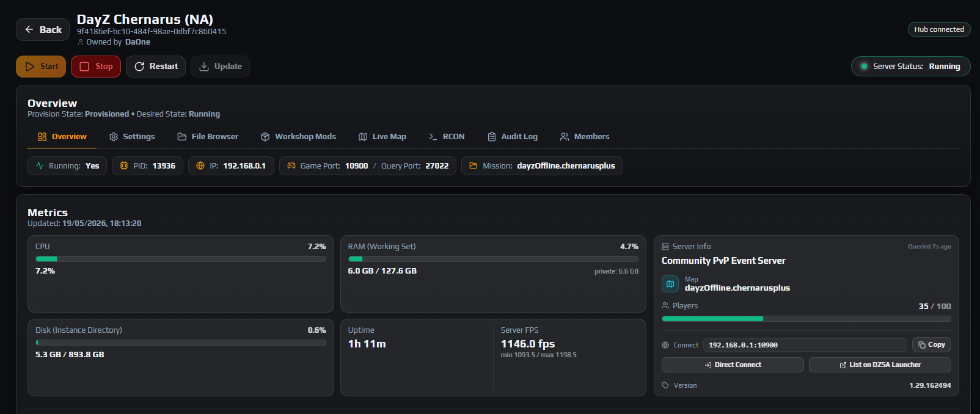Click the File Browser folder icon
The width and height of the screenshot is (980, 414).
182,137
